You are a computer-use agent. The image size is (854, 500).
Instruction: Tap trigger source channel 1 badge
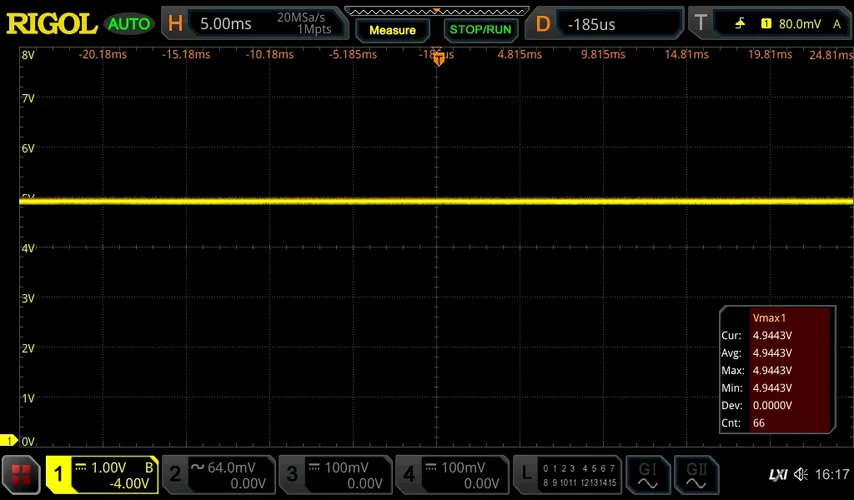point(766,23)
